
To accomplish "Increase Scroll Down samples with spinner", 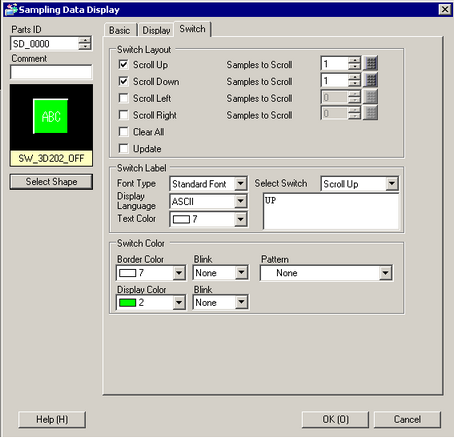I will (354, 77).
